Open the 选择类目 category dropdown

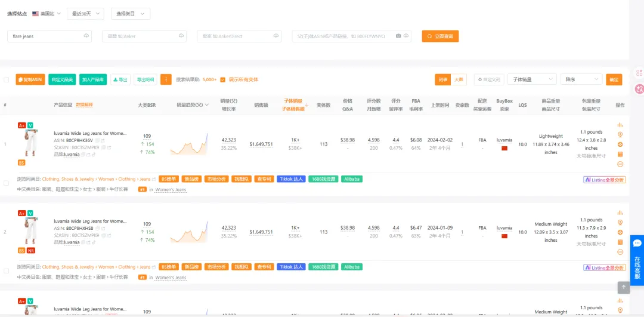(131, 14)
